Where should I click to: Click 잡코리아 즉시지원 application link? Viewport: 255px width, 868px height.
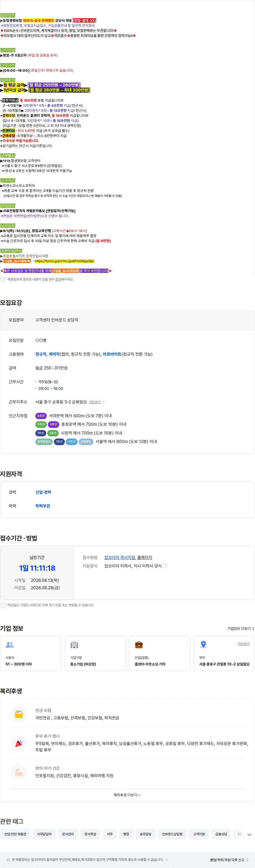click(120, 557)
